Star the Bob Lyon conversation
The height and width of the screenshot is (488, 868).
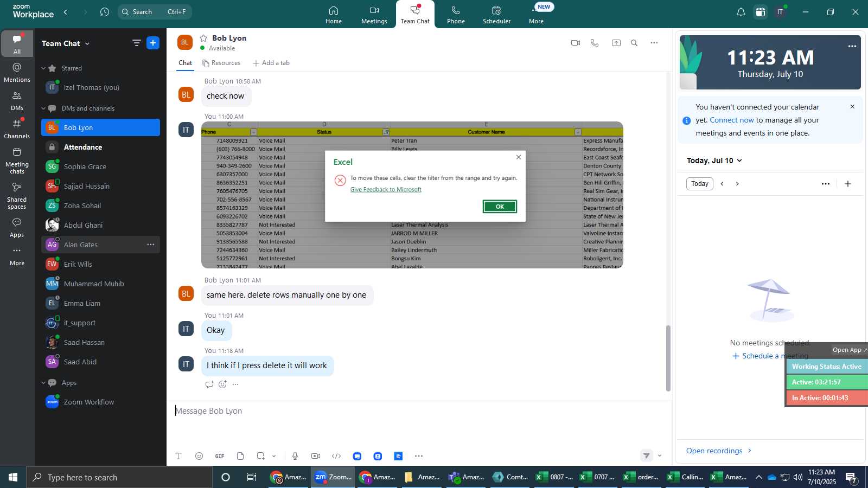click(x=203, y=38)
